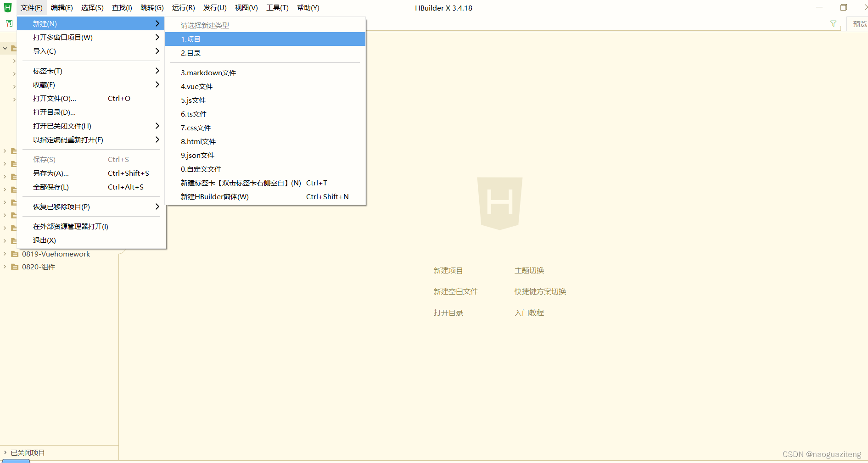Viewport: 868px width, 463px height.
Task: Collapse the expanded top project chevron
Action: click(x=5, y=48)
